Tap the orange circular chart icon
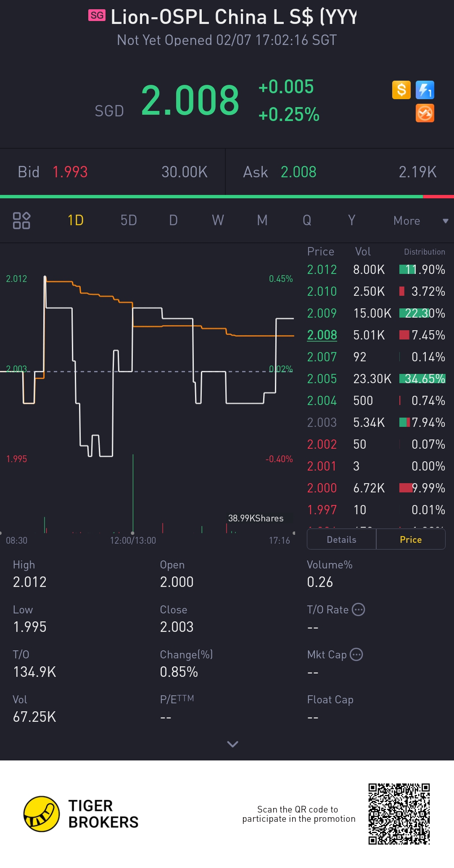This screenshot has height=868, width=454. tap(425, 113)
